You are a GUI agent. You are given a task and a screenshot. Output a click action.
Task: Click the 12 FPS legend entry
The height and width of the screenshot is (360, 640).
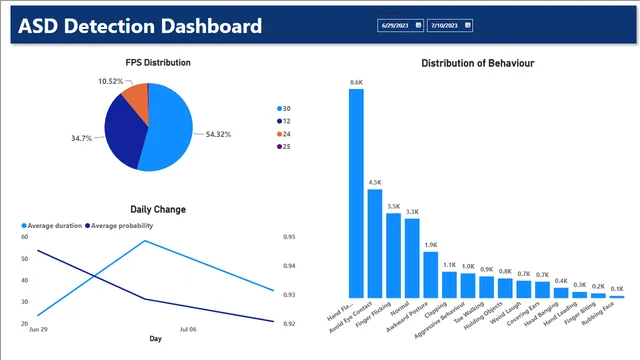(x=284, y=121)
